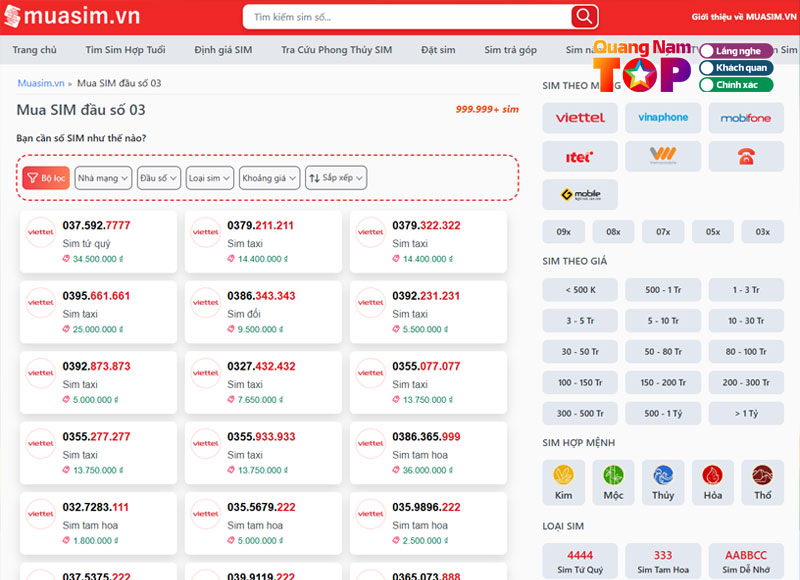
Task: Expand the Nhà mạng dropdown
Action: click(104, 178)
